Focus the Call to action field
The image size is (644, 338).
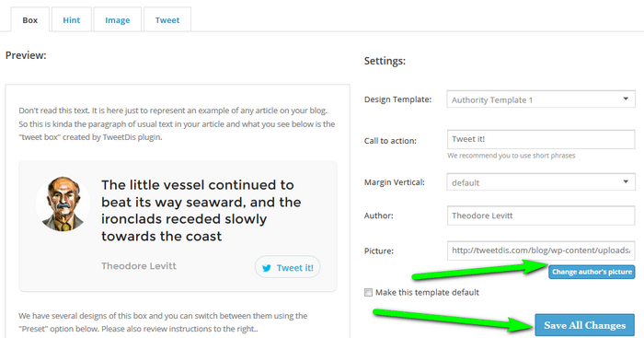541,139
